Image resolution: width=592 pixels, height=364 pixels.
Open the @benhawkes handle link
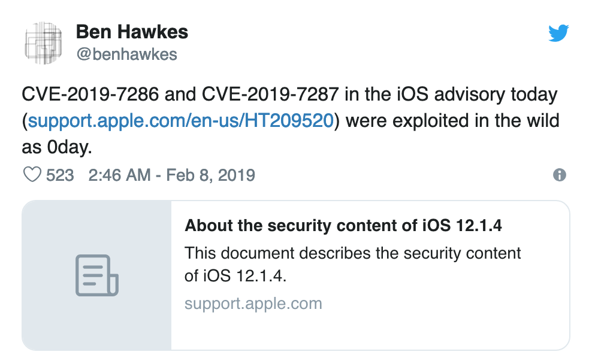point(126,54)
